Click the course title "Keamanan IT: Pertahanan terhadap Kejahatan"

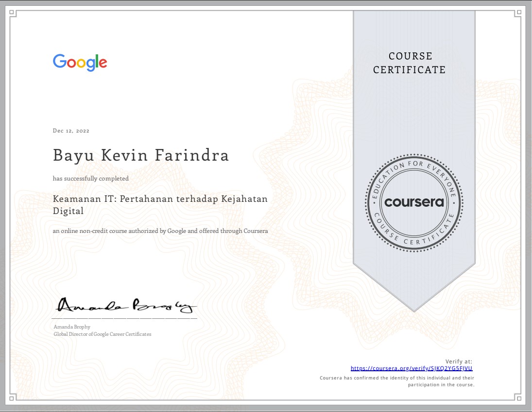(x=160, y=199)
